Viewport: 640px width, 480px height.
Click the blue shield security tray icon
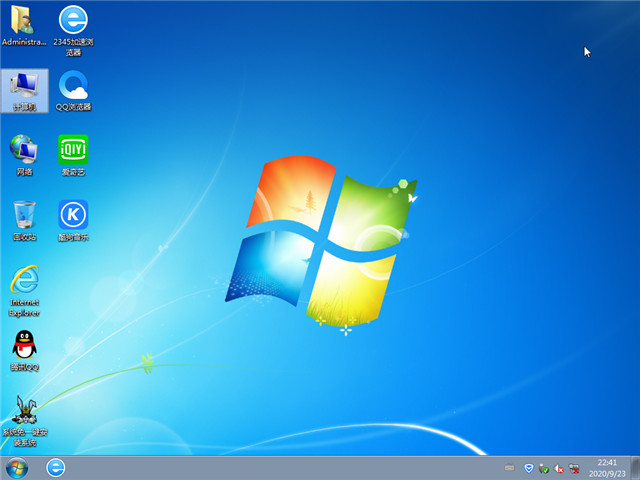coord(528,468)
